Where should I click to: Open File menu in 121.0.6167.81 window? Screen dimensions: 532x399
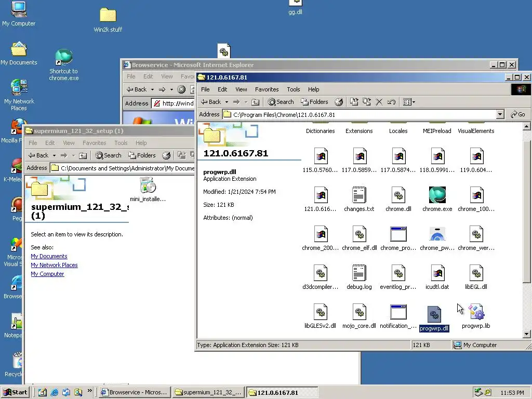coord(205,89)
